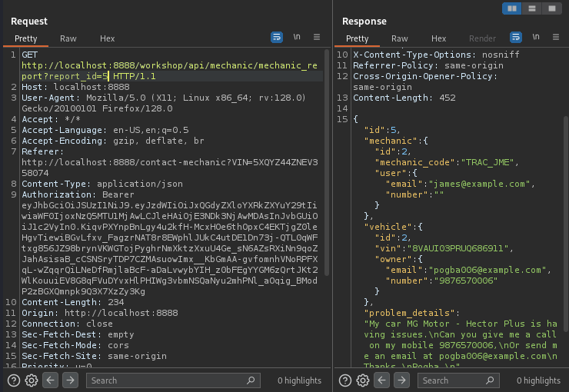Click Sec-Fetch-Site: same-origin header
The width and height of the screenshot is (569, 392).
tap(95, 356)
